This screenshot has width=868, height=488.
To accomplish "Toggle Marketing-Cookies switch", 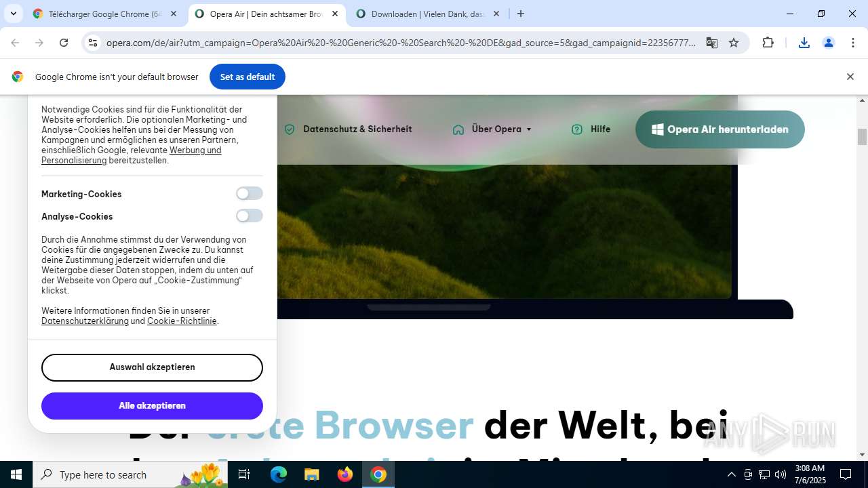I will pyautogui.click(x=250, y=194).
